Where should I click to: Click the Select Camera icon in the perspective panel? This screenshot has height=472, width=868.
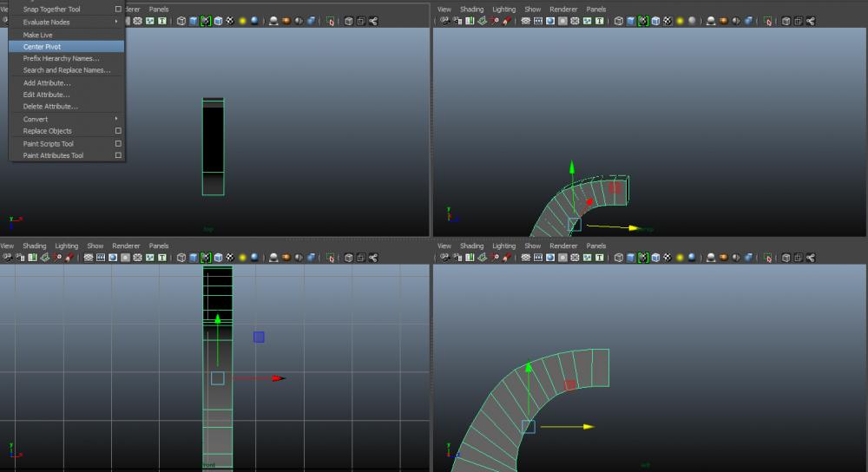point(445,21)
